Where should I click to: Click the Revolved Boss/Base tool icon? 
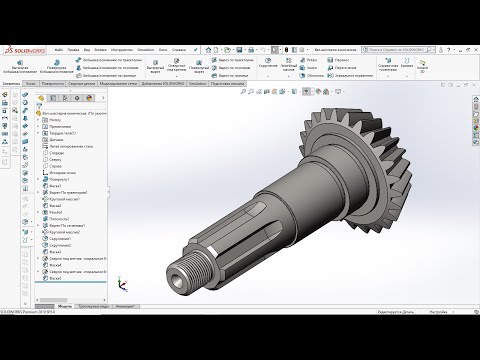(x=56, y=62)
